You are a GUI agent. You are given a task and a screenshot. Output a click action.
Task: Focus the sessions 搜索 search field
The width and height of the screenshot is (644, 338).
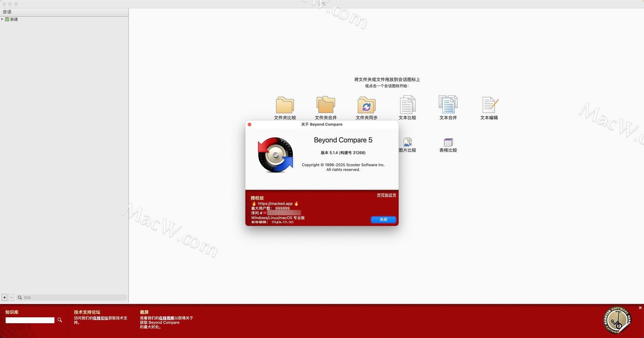click(72, 297)
